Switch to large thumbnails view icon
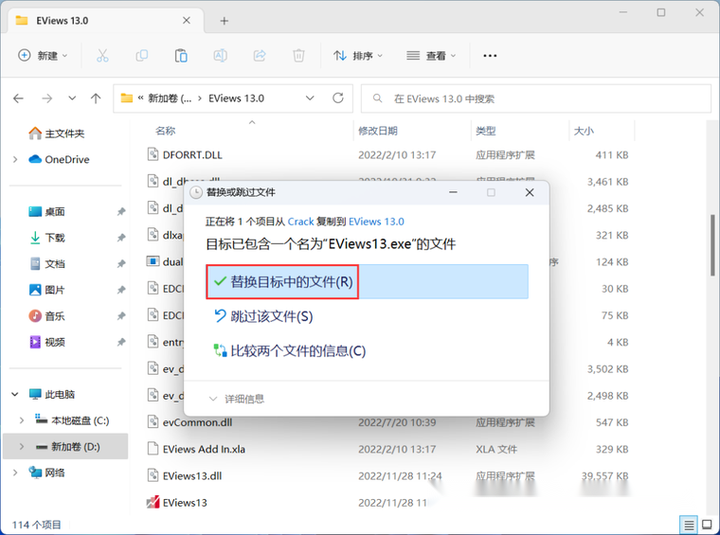This screenshot has width=720, height=535. click(x=708, y=524)
